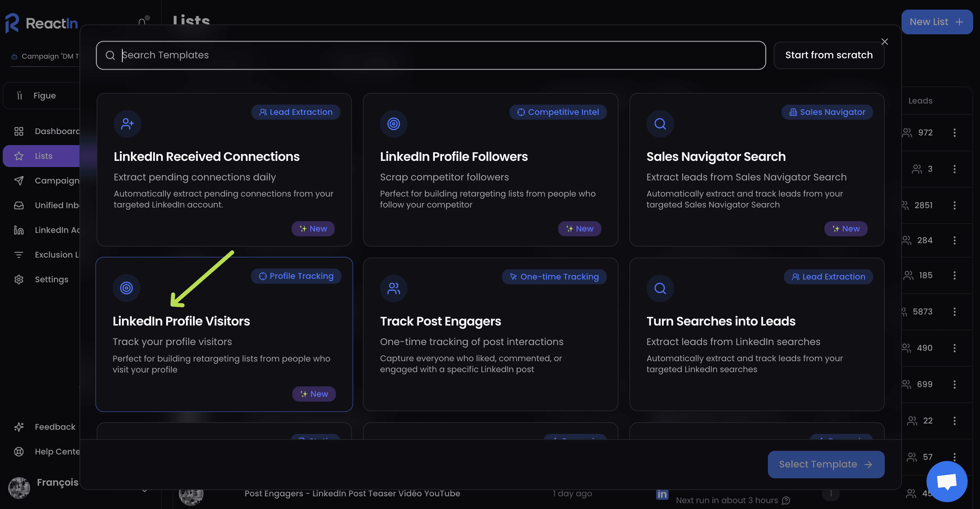Click the Feedback sparkle icon

coord(19,427)
